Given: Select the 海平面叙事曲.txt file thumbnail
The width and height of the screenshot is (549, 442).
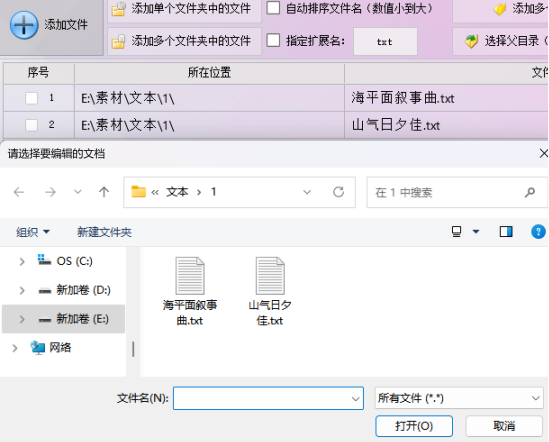Looking at the screenshot, I should point(190,291).
